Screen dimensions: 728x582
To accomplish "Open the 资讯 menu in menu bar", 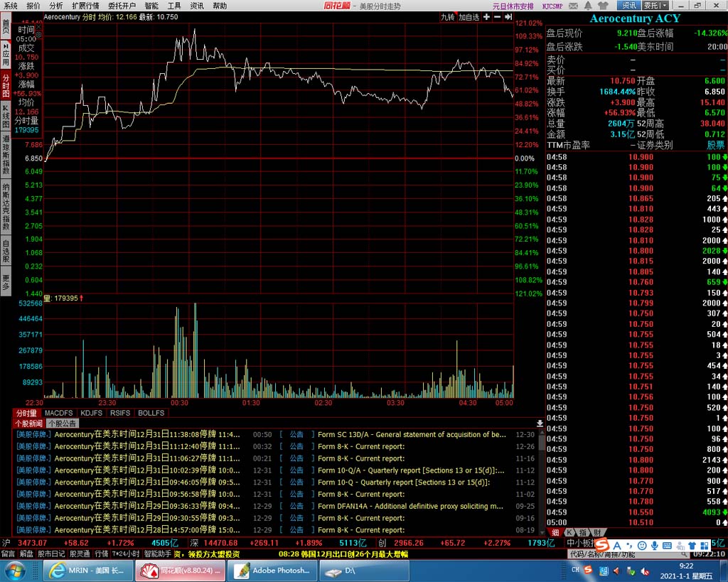I will coord(197,6).
